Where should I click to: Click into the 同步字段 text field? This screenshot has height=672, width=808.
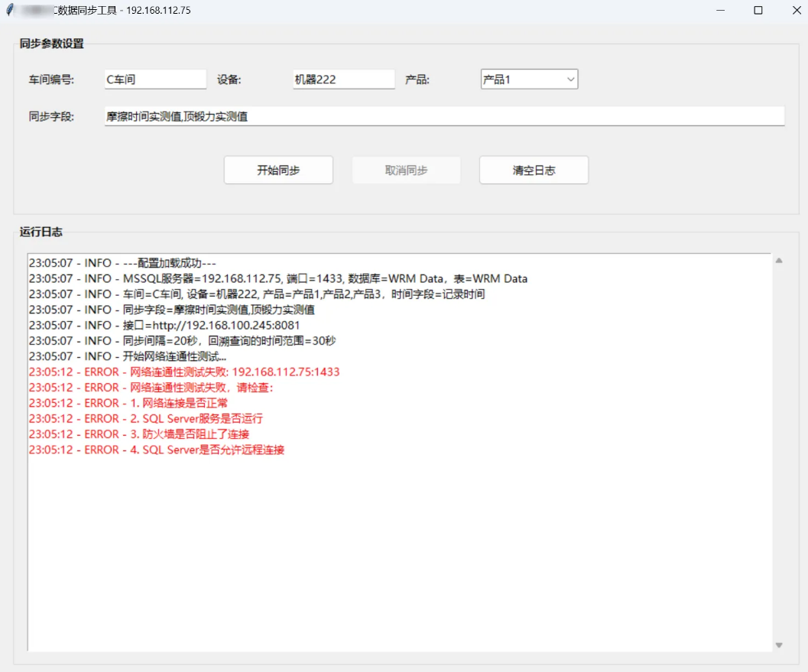[x=443, y=117]
